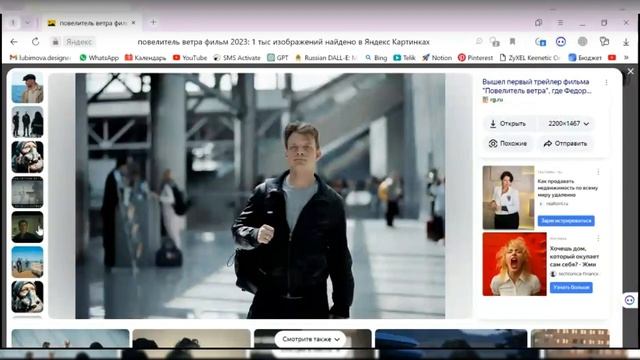The width and height of the screenshot is (640, 360).
Task: Open the options dots on the real estate ad
Action: click(x=598, y=172)
